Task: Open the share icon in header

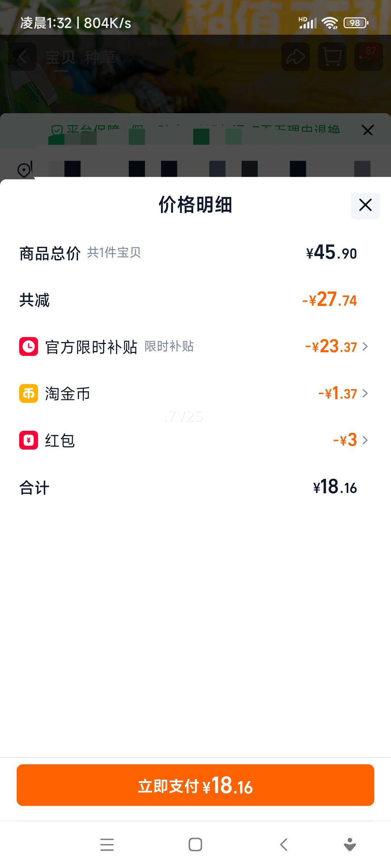Action: coord(295,57)
